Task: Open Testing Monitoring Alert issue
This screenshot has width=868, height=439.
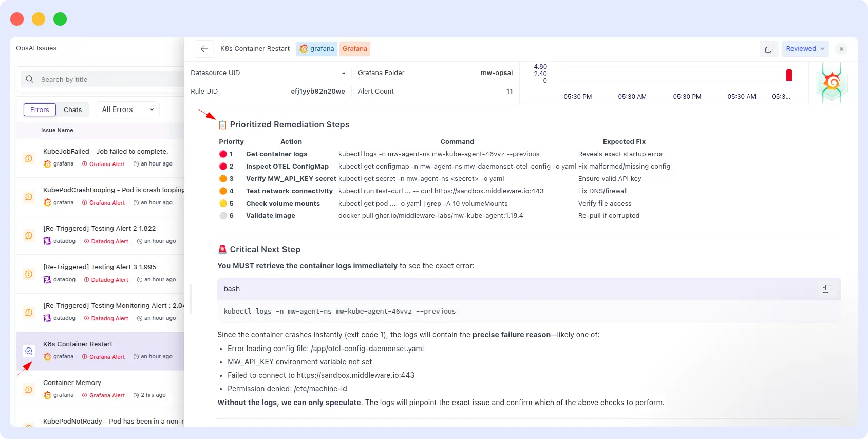Action: (x=100, y=313)
